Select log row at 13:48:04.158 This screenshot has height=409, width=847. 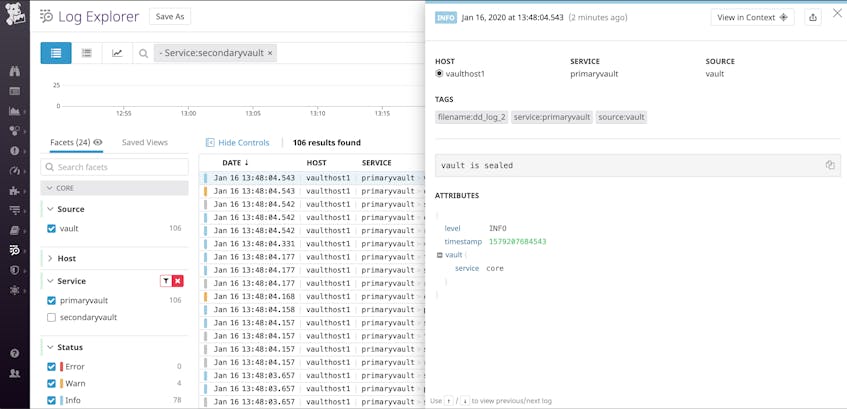pyautogui.click(x=312, y=310)
